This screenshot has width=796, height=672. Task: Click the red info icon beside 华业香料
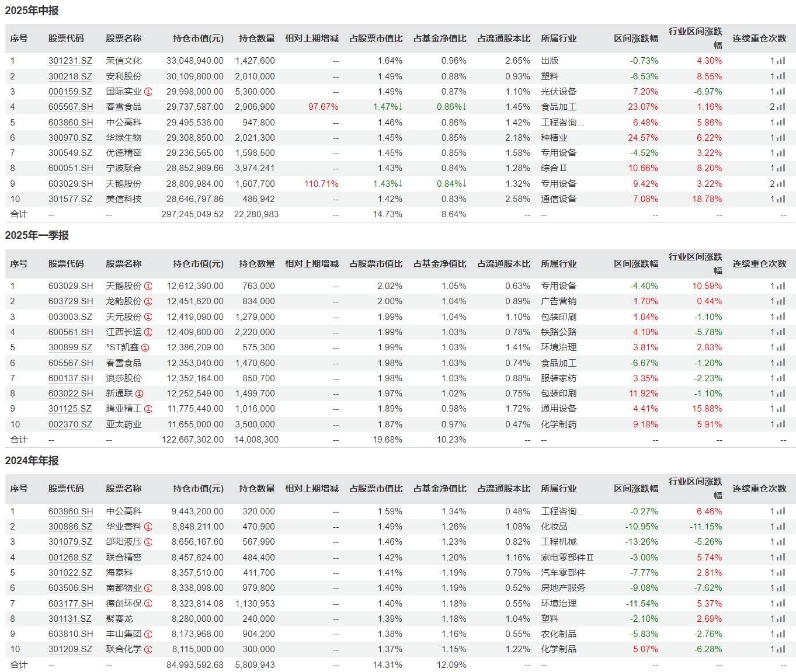(148, 527)
